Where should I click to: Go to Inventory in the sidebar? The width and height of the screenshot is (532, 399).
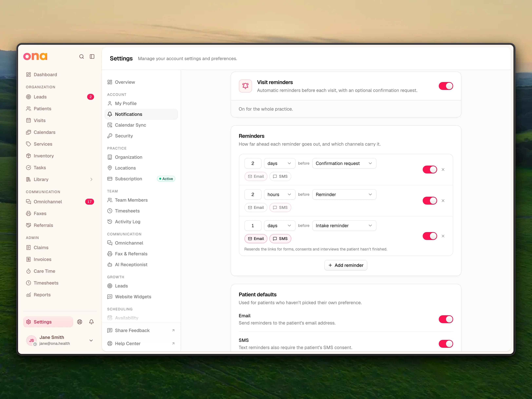[60, 156]
